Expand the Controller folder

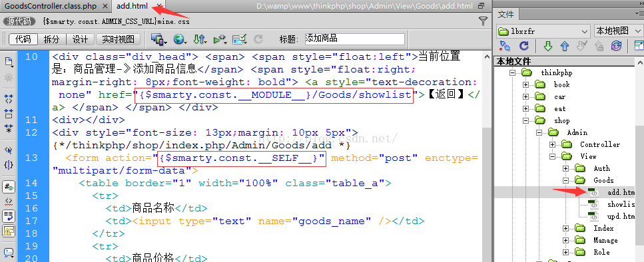[552, 144]
